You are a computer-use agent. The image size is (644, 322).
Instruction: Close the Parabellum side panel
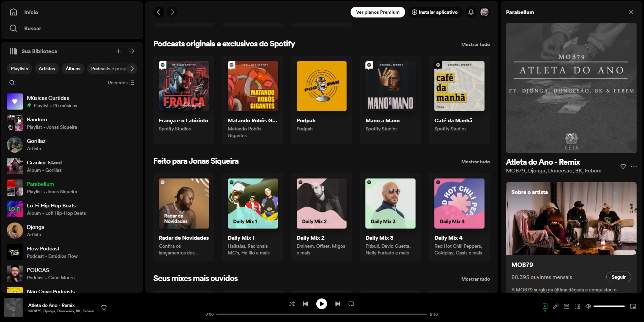[631, 12]
